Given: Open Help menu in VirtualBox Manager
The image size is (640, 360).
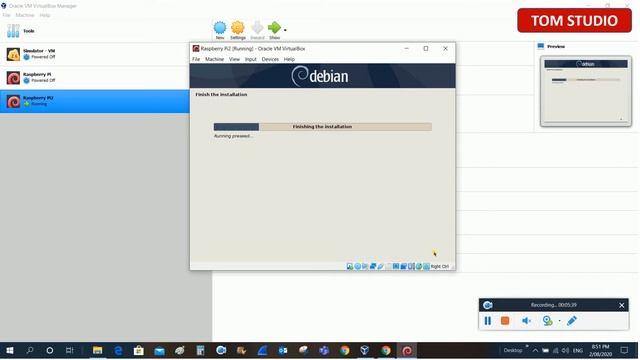Looking at the screenshot, I should tap(45, 15).
